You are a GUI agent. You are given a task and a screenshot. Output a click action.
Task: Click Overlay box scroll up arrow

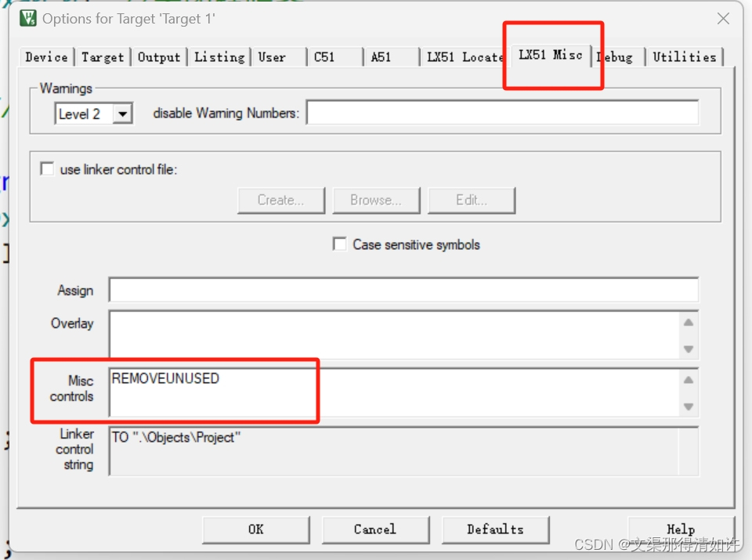pyautogui.click(x=689, y=322)
